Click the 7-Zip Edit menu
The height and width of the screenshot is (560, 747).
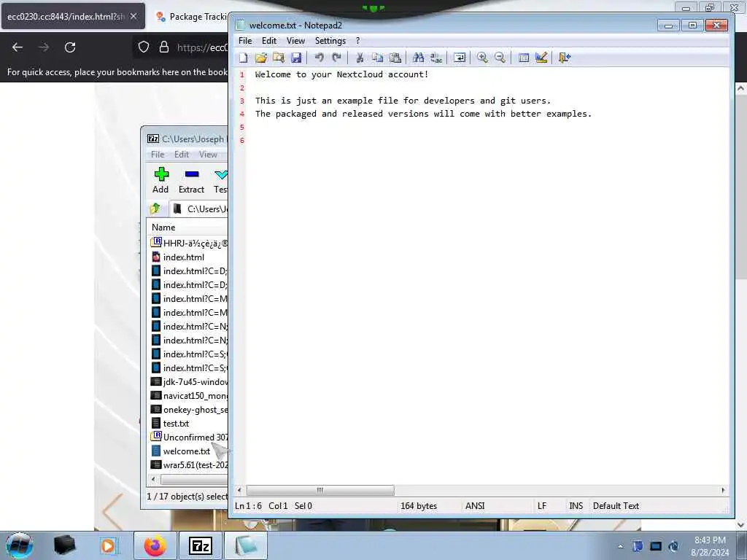click(x=182, y=155)
